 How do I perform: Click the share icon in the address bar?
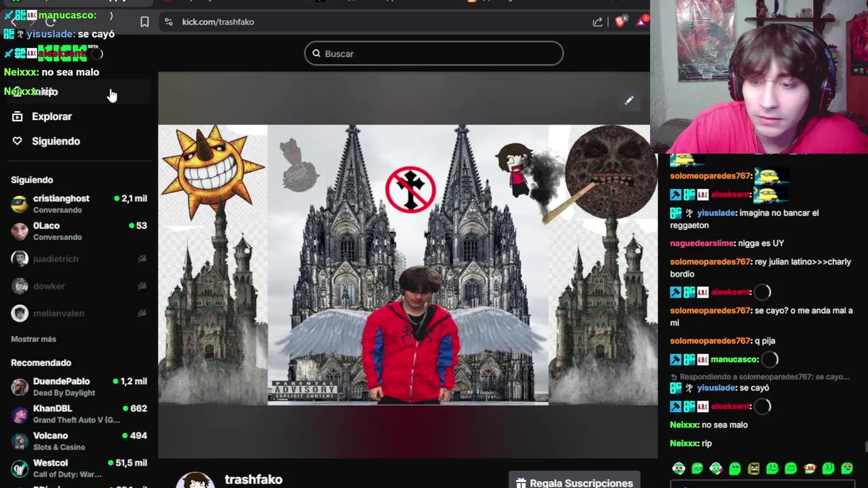pyautogui.click(x=597, y=22)
